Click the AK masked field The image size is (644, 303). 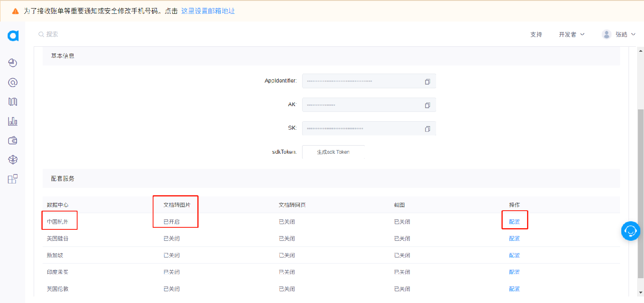click(369, 105)
